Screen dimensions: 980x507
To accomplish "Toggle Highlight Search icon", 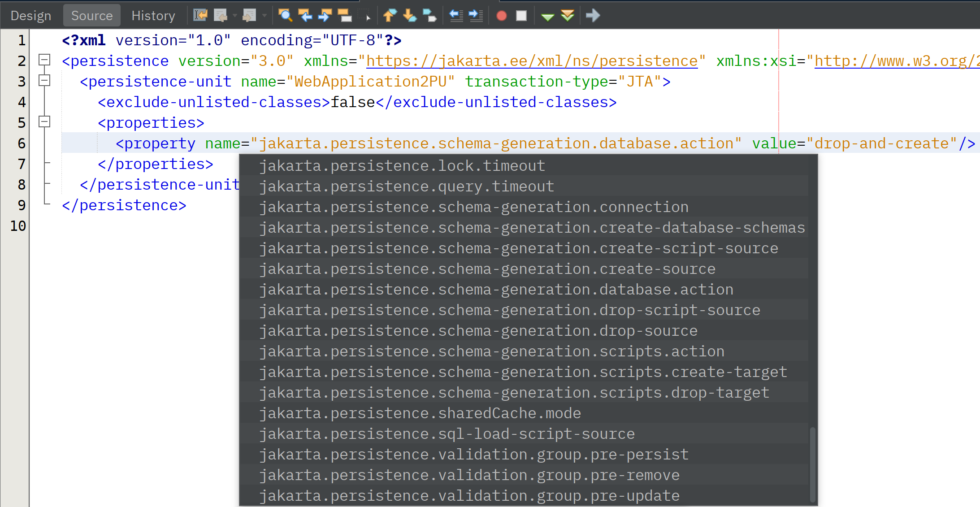I will click(344, 16).
